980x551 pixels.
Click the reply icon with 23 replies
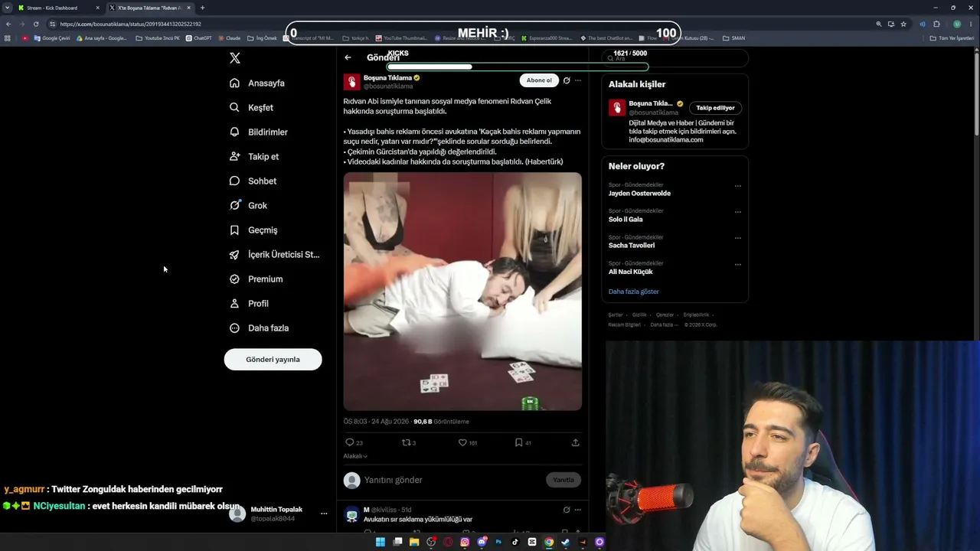(350, 442)
